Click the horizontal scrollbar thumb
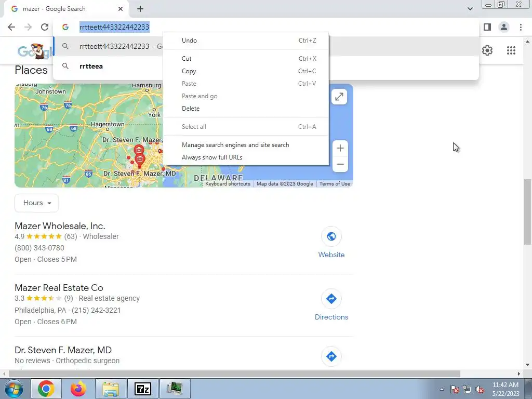The height and width of the screenshot is (399, 532). tap(234, 374)
